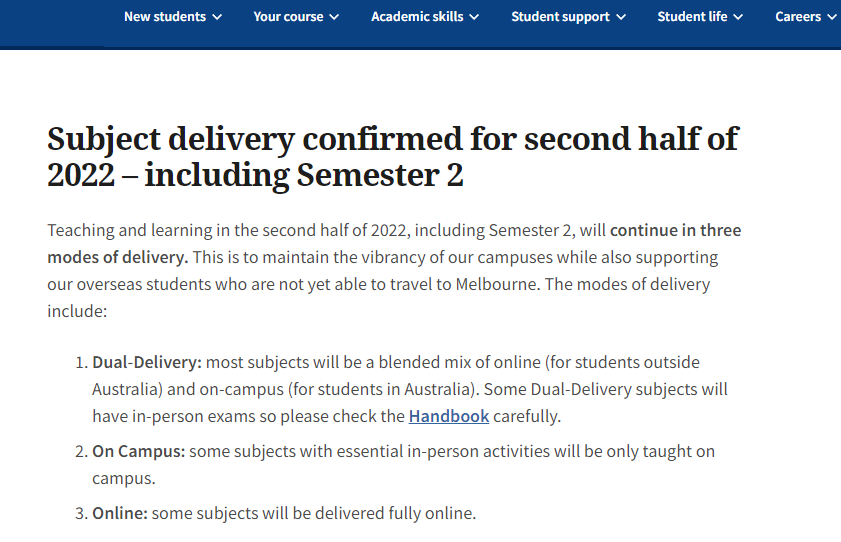Select Student life in the navigation bar
The image size is (841, 542).
coord(692,16)
